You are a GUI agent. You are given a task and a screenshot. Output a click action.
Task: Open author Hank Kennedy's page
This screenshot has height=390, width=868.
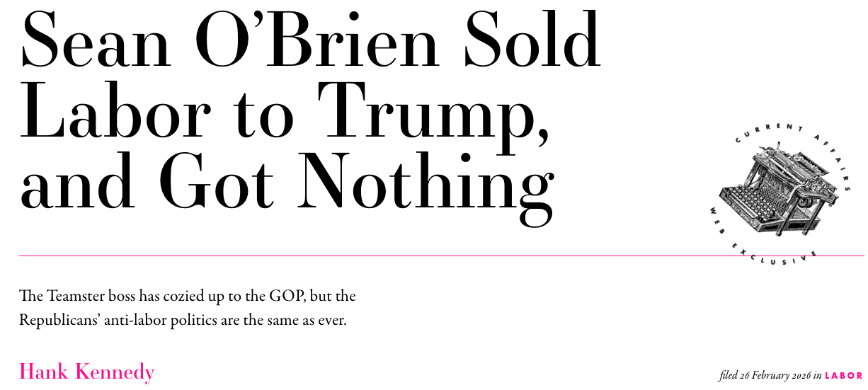tap(86, 372)
